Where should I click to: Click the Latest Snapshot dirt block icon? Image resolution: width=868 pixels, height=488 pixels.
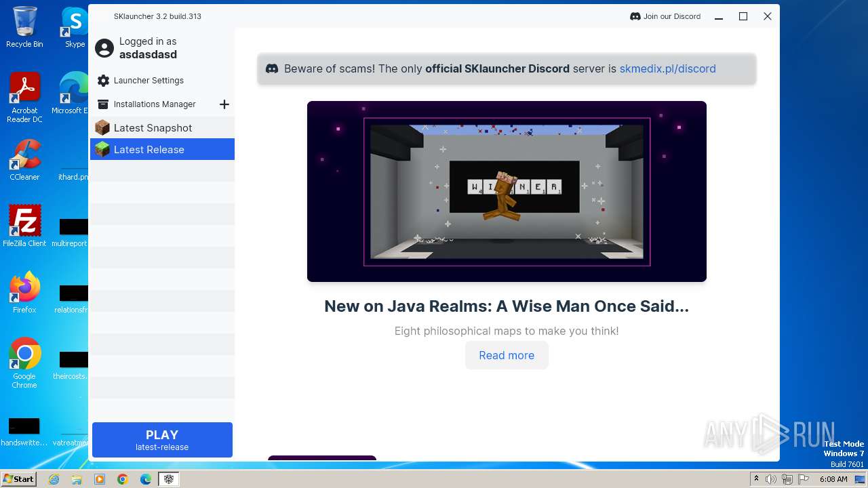click(102, 127)
